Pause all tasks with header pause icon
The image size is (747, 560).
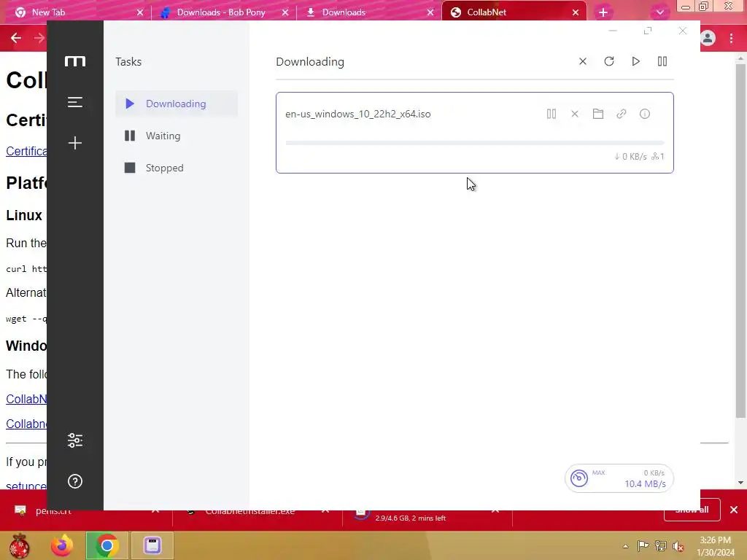tap(662, 61)
